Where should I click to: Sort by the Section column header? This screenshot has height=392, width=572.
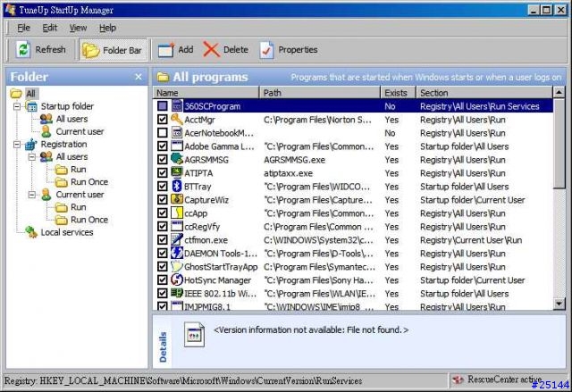pos(484,93)
